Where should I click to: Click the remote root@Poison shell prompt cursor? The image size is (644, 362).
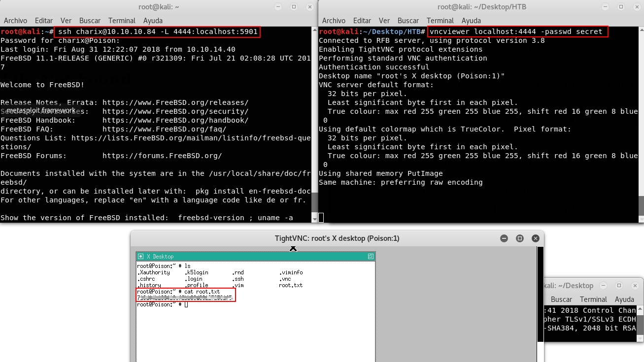tap(186, 304)
